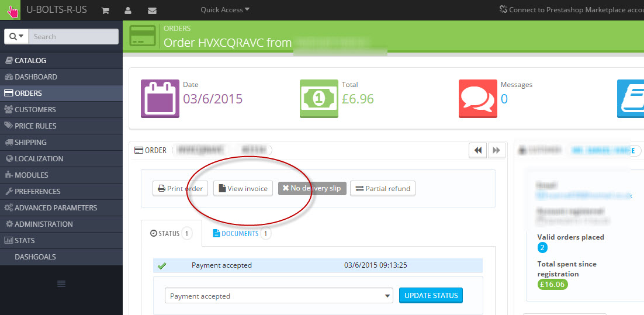Click the View invoice button
Image resolution: width=644 pixels, height=315 pixels.
pos(243,189)
